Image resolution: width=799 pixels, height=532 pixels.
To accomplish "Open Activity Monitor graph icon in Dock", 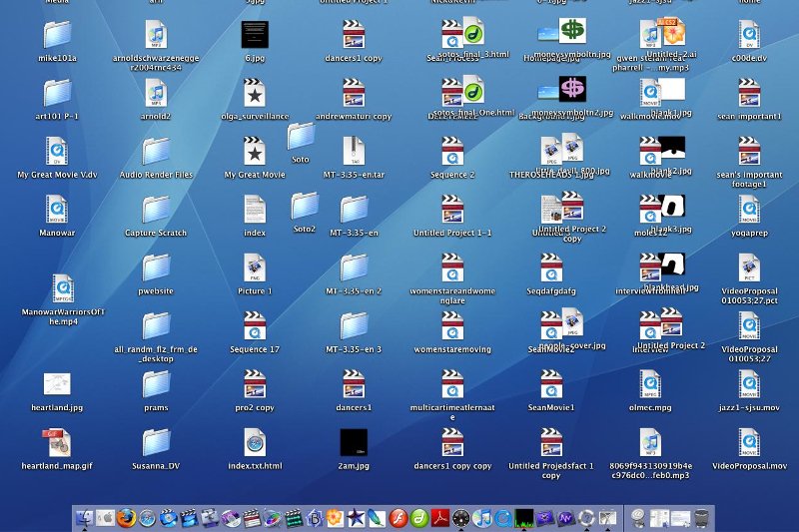I will [523, 517].
